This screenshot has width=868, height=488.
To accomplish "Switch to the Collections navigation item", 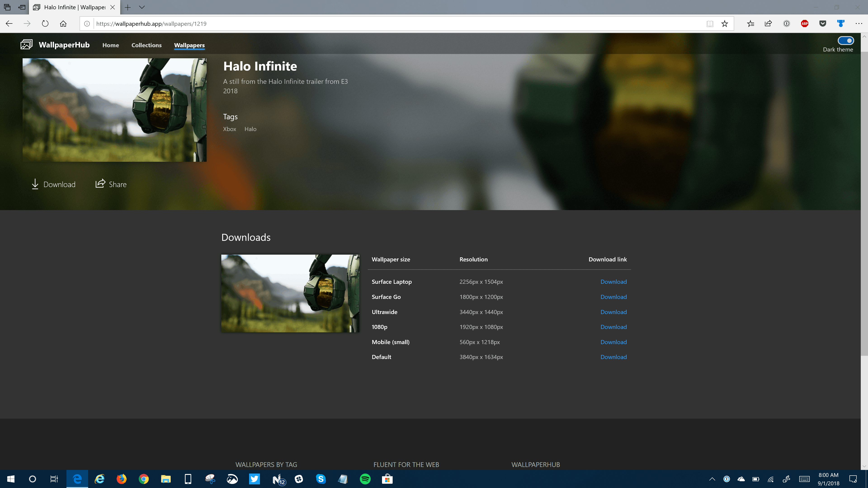I will click(x=146, y=45).
